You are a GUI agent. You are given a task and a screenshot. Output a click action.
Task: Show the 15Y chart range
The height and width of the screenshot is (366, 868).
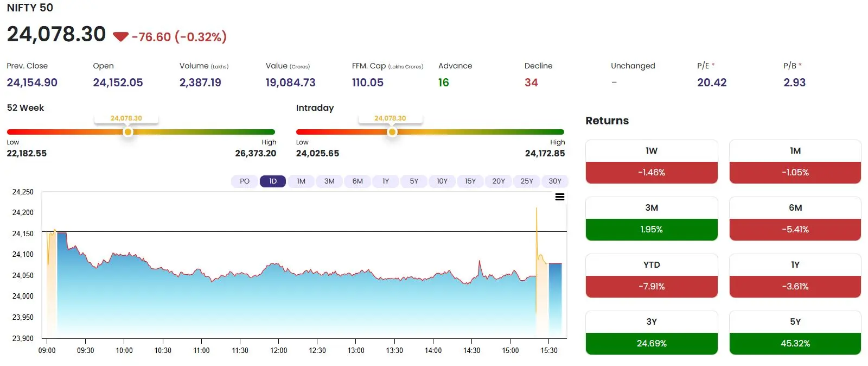click(x=470, y=181)
